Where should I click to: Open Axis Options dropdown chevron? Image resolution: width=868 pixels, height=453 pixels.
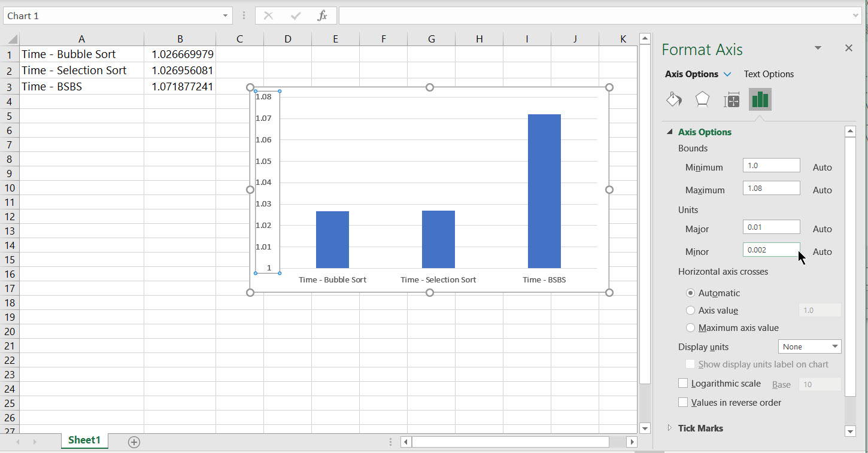[727, 74]
